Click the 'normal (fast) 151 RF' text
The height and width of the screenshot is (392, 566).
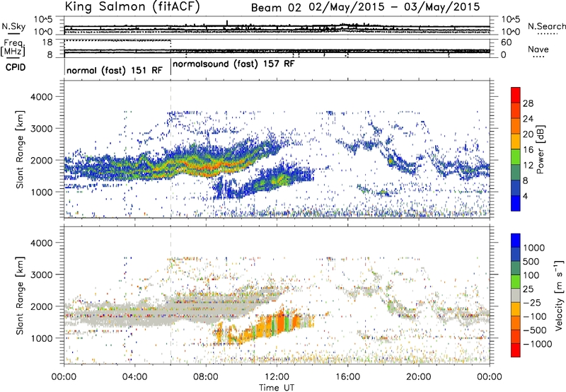click(x=115, y=70)
